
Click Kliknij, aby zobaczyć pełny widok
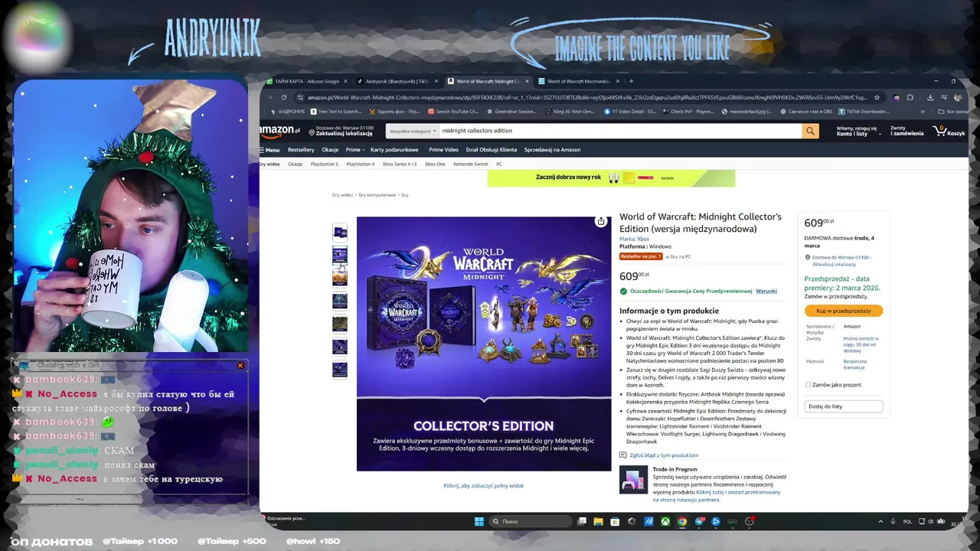tap(484, 486)
